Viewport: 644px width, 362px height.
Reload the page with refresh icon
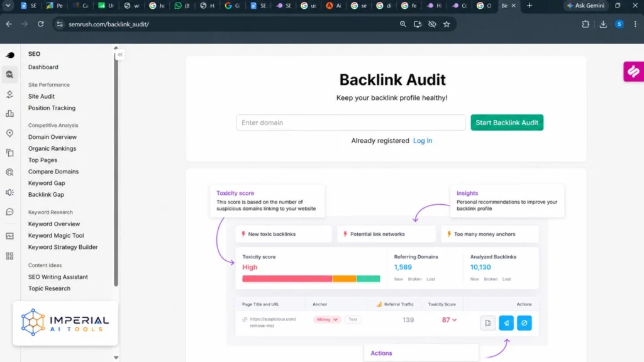[x=41, y=25]
